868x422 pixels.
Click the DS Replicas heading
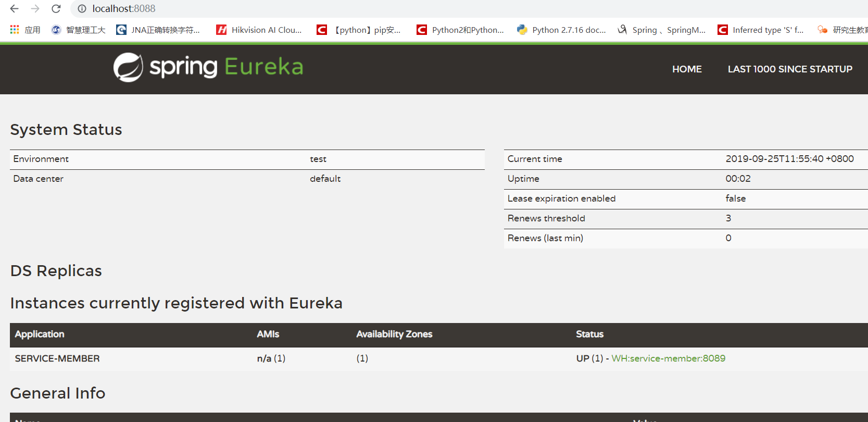[56, 271]
